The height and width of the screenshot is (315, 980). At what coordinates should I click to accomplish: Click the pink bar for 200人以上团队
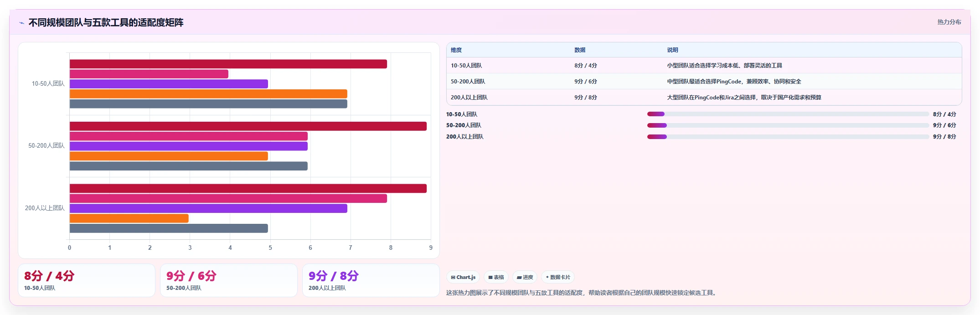(x=228, y=198)
